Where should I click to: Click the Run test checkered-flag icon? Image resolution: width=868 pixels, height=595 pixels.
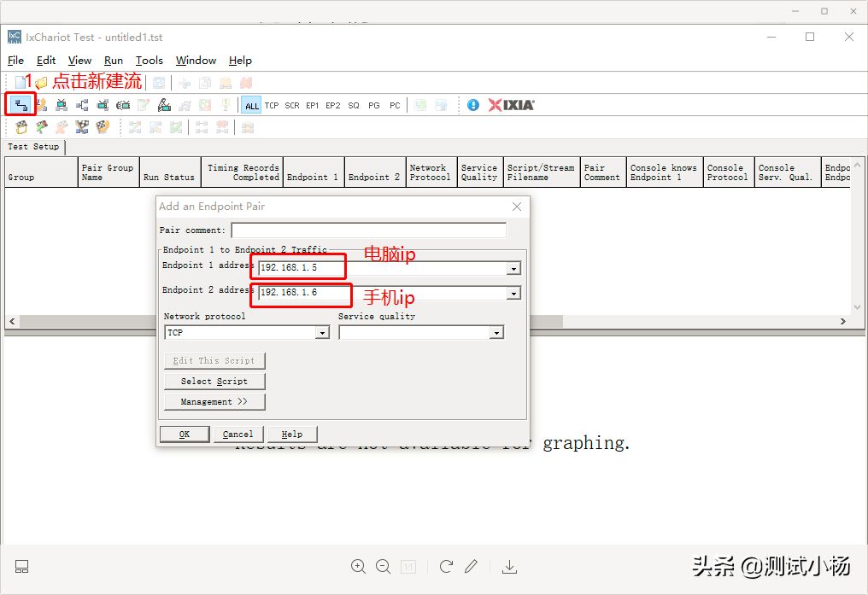[21, 127]
